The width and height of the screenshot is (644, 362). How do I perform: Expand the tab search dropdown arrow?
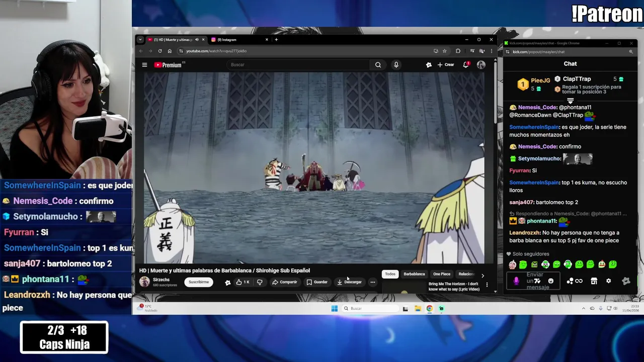(x=141, y=40)
